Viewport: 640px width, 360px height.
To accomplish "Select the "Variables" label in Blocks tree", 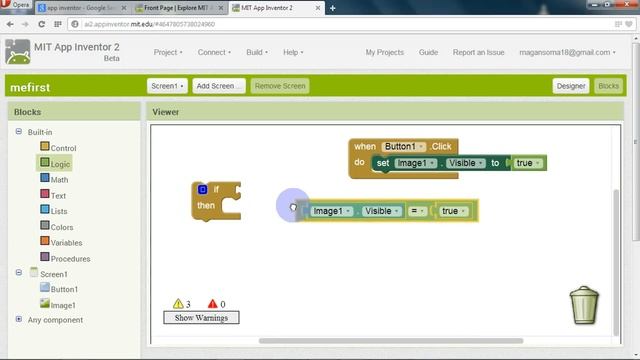I will pos(67,243).
